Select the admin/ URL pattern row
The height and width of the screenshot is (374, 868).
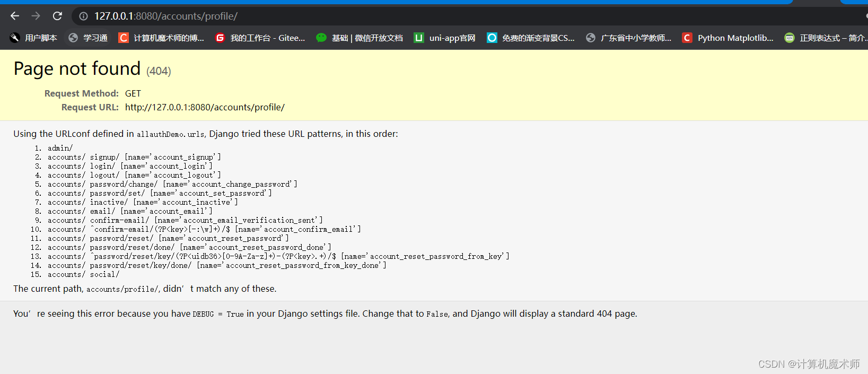click(x=60, y=148)
